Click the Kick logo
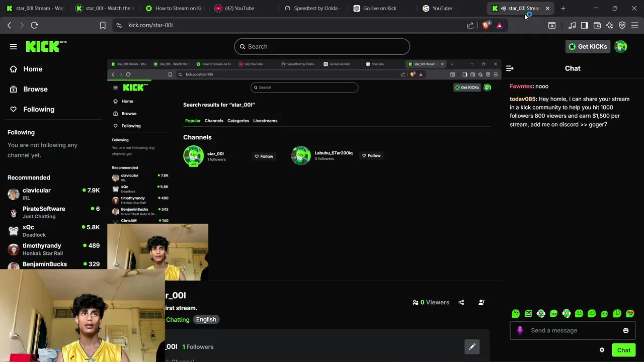This screenshot has width=644, height=362. [46, 46]
